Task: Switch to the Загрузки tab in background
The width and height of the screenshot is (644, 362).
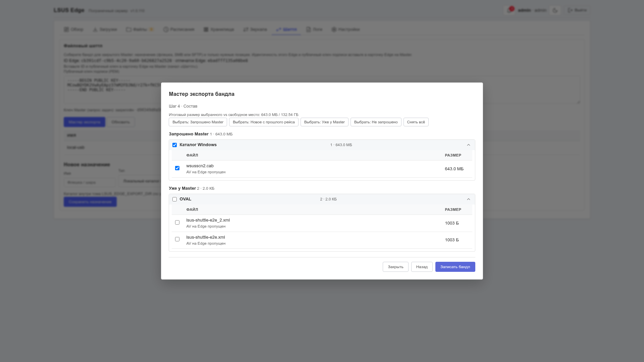Action: click(x=105, y=29)
